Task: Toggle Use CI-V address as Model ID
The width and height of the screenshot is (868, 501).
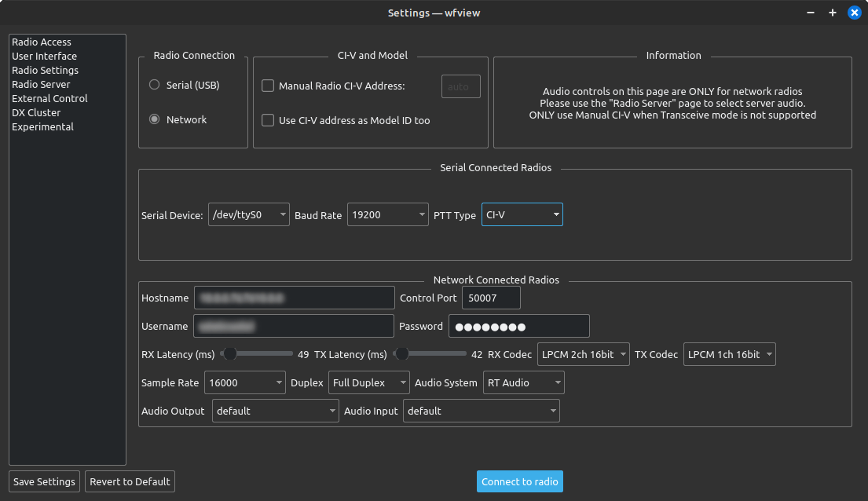Action: coord(268,120)
